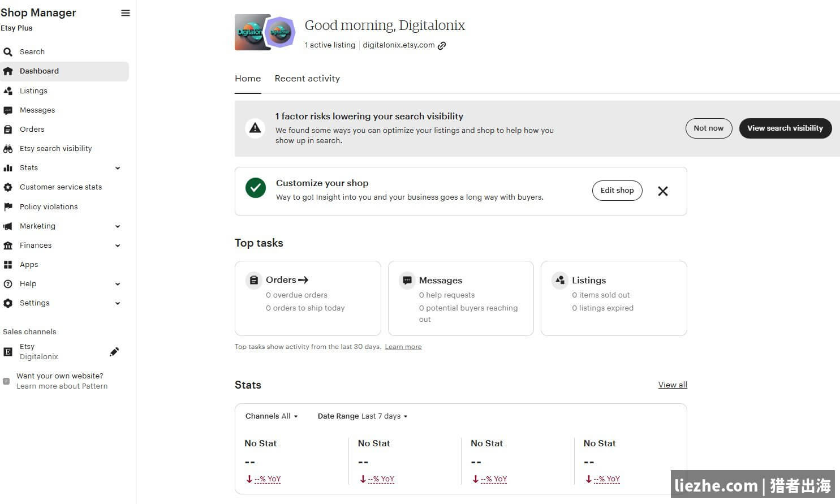Click the Marketing megaphone icon

point(8,226)
